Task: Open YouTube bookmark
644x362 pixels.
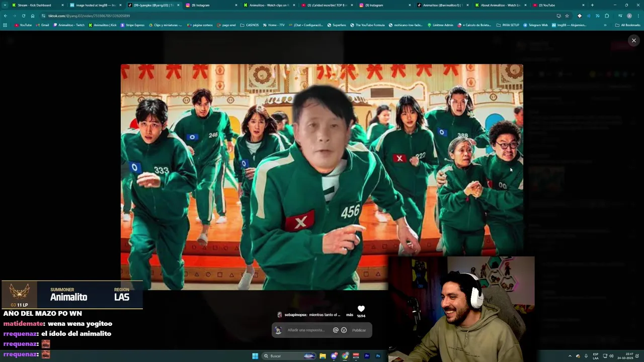Action: click(x=23, y=25)
